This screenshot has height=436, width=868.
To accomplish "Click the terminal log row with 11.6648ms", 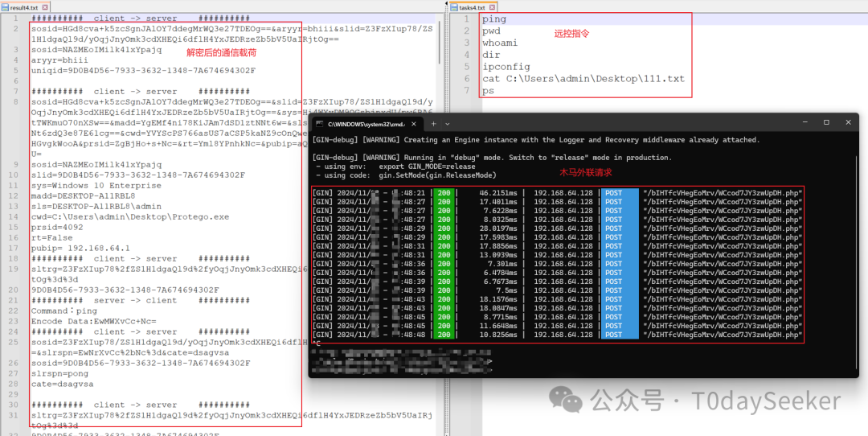I will click(x=558, y=326).
